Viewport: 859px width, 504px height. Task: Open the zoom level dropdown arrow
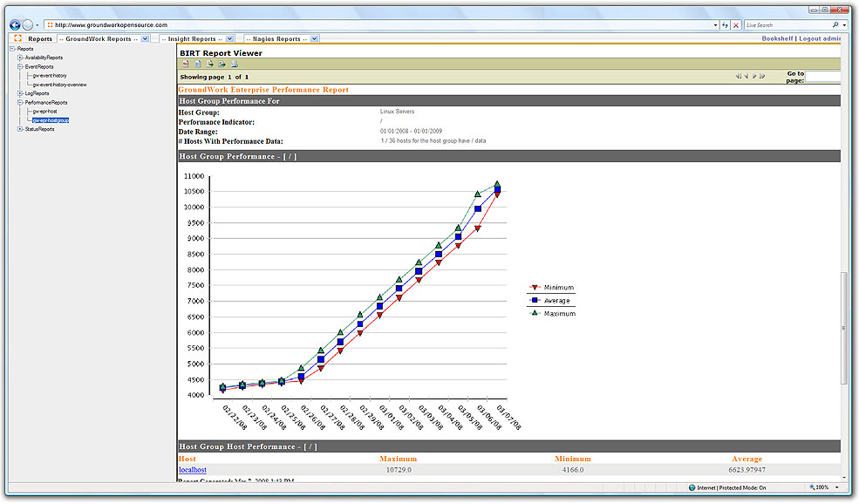click(x=836, y=487)
